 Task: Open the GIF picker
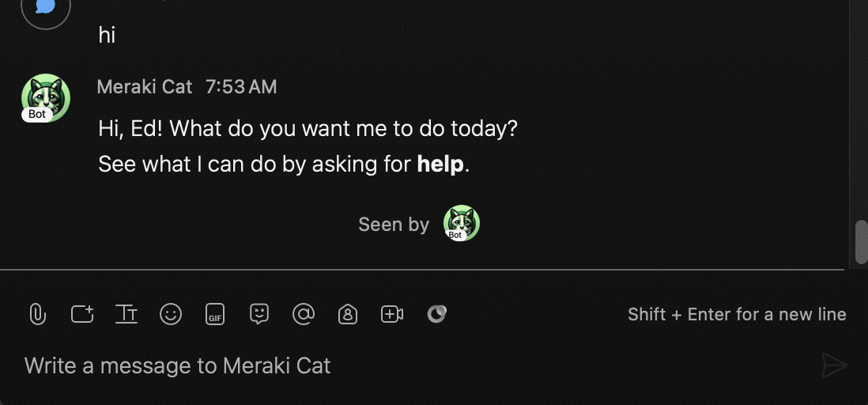click(215, 314)
